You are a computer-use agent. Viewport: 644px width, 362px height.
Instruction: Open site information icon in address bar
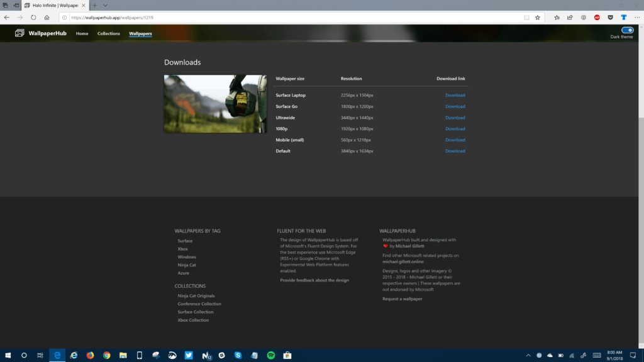point(65,18)
